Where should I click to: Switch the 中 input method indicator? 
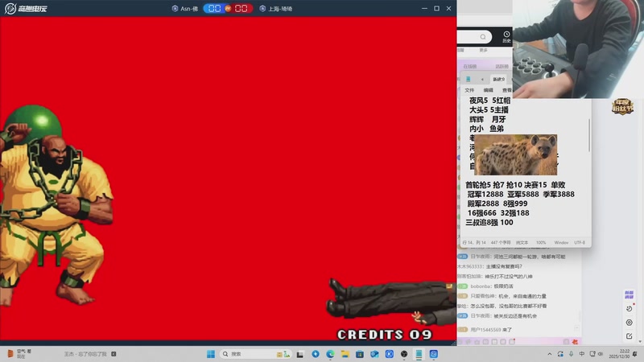coord(581,354)
